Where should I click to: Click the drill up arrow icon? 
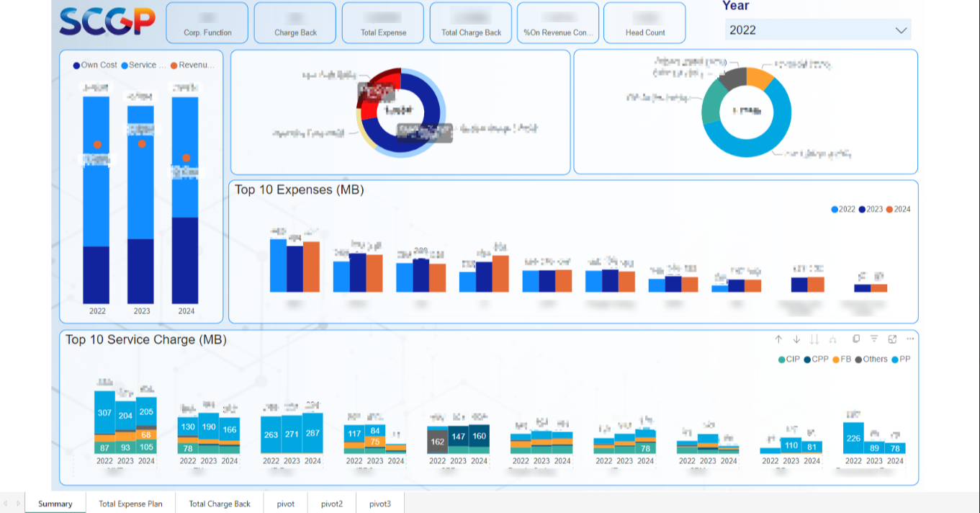click(778, 339)
